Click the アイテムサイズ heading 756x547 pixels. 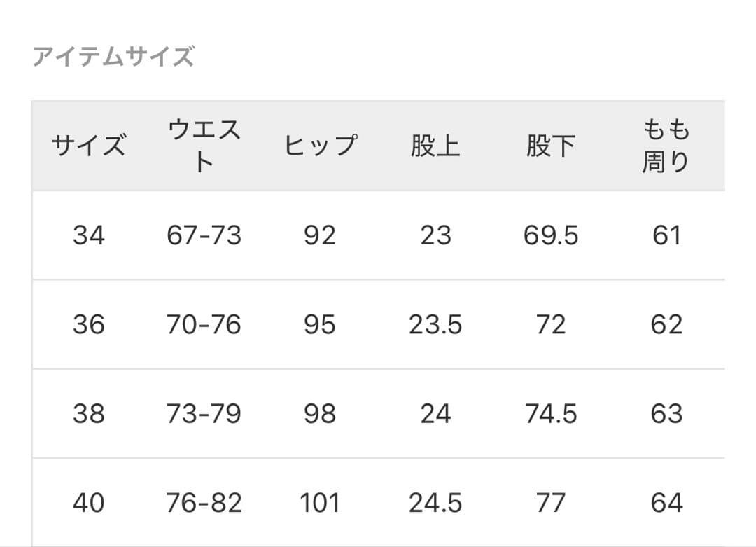[x=113, y=56]
